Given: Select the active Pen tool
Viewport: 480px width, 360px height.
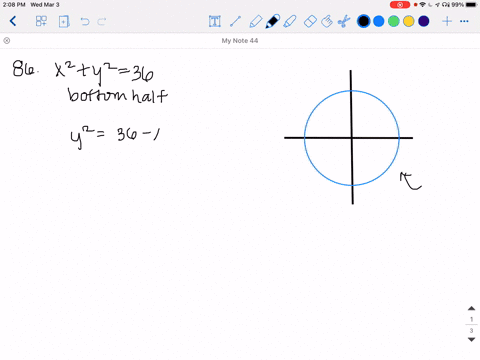Looking at the screenshot, I should pyautogui.click(x=273, y=21).
